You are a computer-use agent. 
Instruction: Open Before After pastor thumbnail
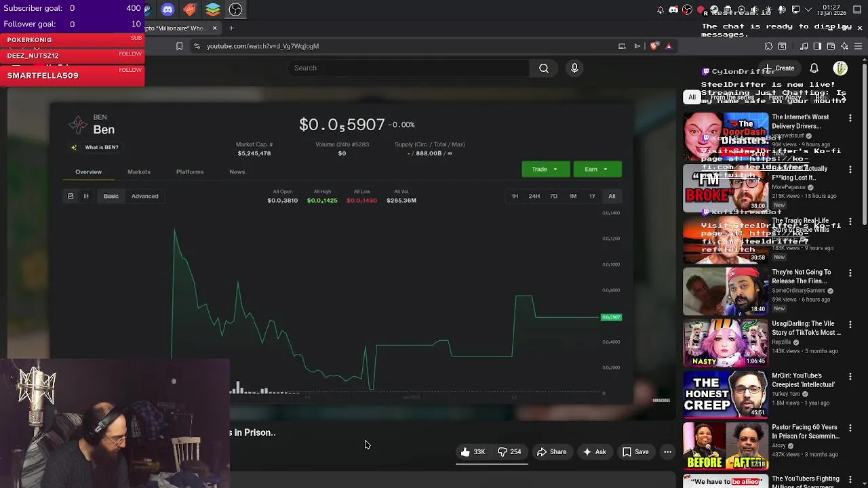726,447
